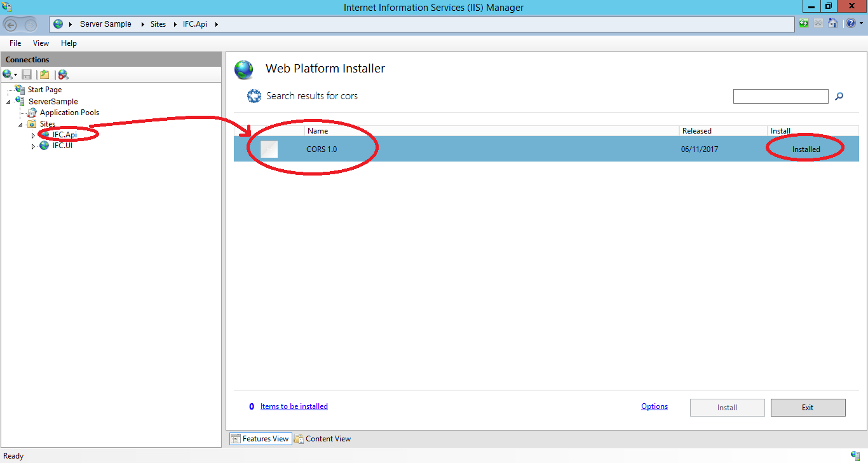Select the CORS 1.0 result row
This screenshot has height=463, width=868.
tap(546, 149)
